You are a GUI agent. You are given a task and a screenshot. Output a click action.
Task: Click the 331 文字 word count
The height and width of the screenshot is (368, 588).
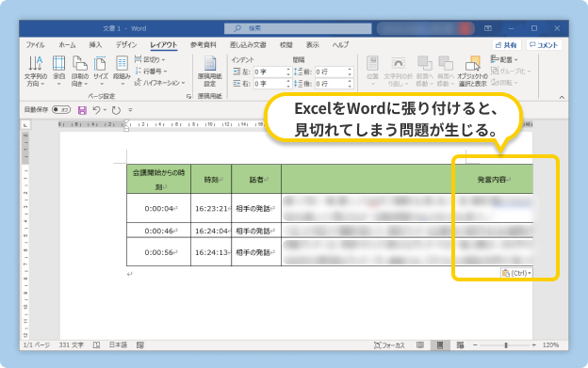[x=72, y=345]
